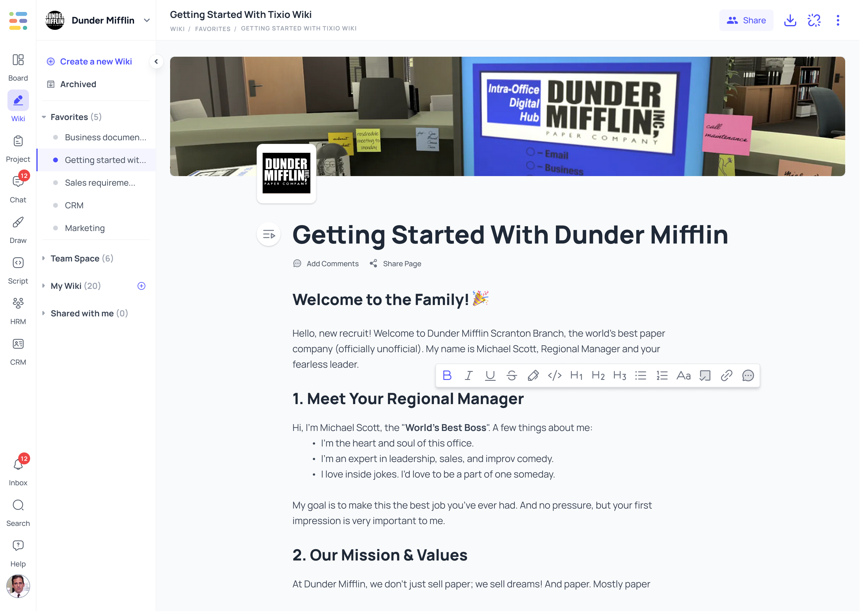Open the Archived wikis
This screenshot has height=616, width=864.
click(72, 84)
